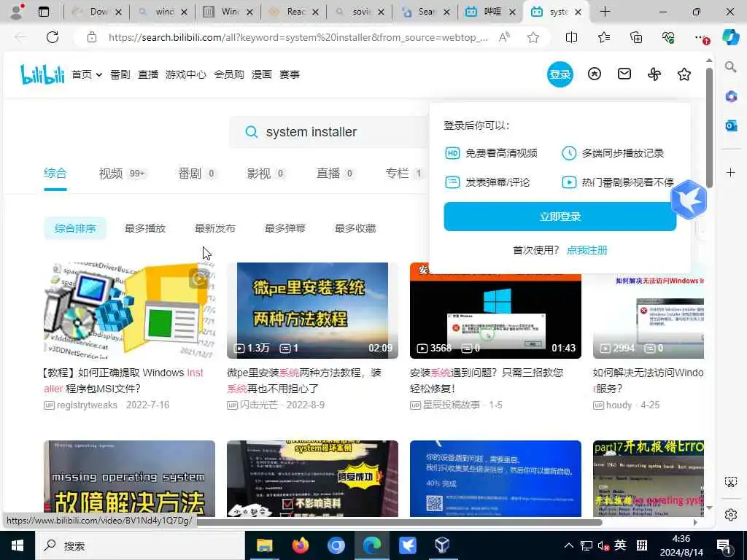Click the horizontal page scrollbar
Viewport: 747px width, 560px height.
pos(399,522)
